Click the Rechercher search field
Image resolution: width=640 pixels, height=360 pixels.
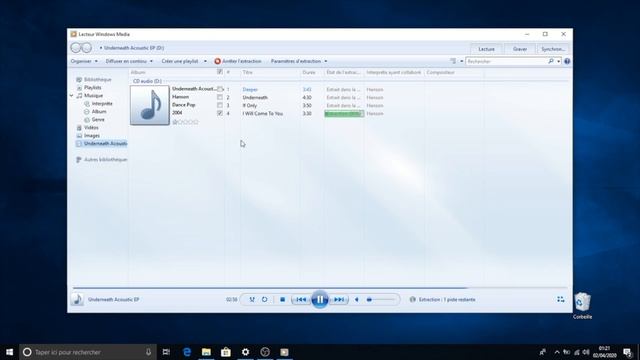pos(506,61)
